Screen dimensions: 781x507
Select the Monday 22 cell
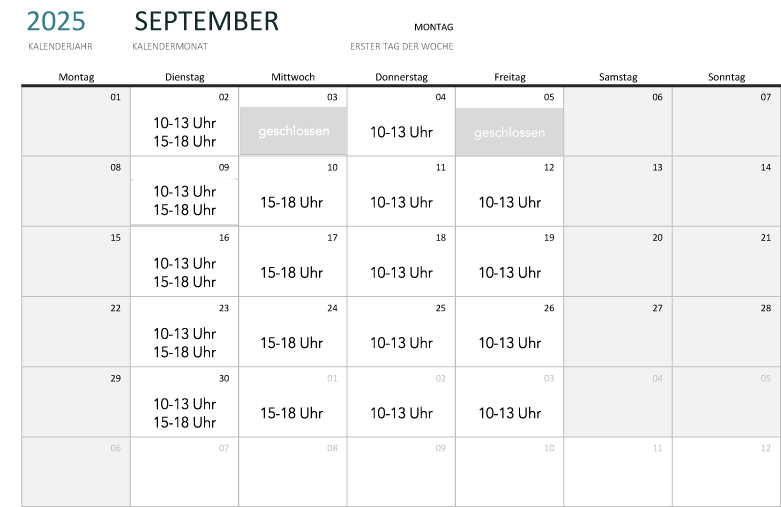click(76, 332)
